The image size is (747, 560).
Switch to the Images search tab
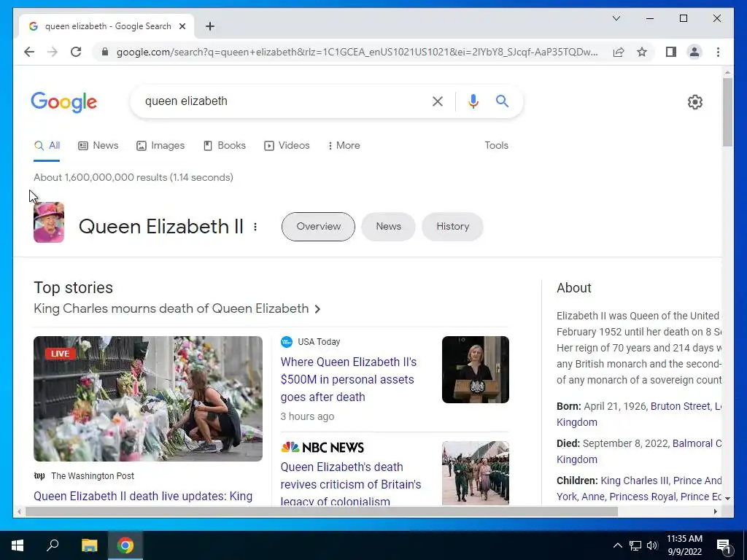coord(160,145)
